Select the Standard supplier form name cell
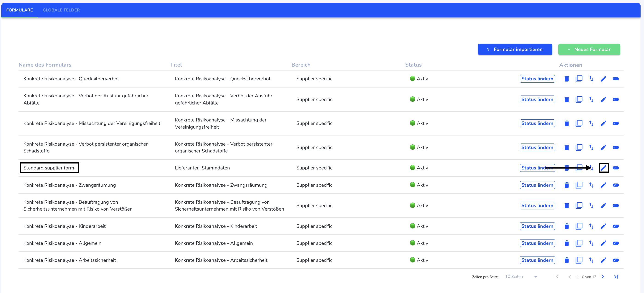 point(49,168)
